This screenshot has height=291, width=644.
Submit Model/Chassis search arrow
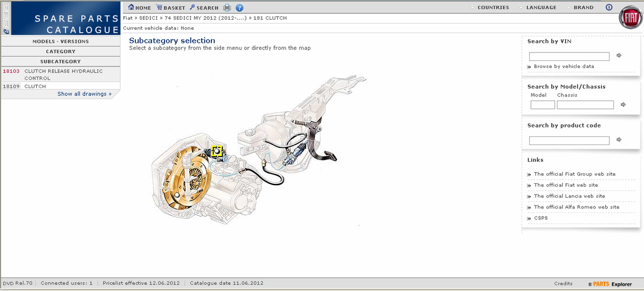[x=623, y=105]
